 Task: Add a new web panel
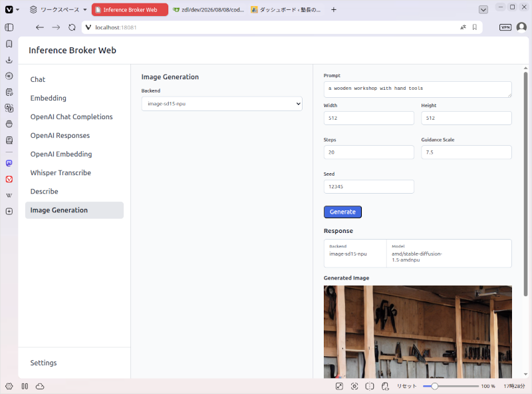coord(9,211)
